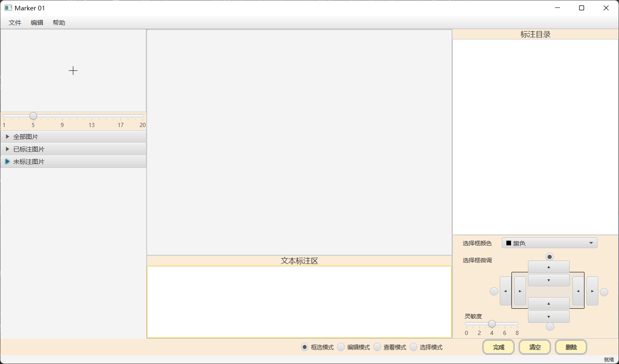Move the box's right edge inward with its left arrow

point(578,291)
